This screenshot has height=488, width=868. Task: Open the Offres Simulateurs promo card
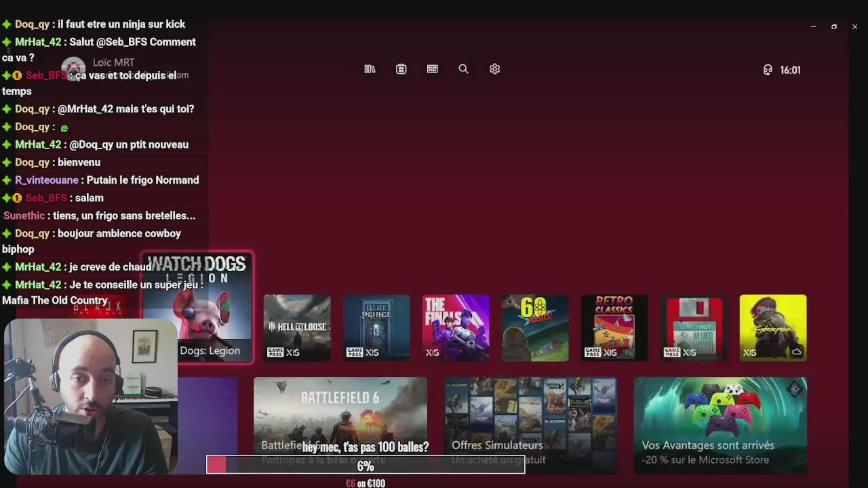tap(530, 425)
